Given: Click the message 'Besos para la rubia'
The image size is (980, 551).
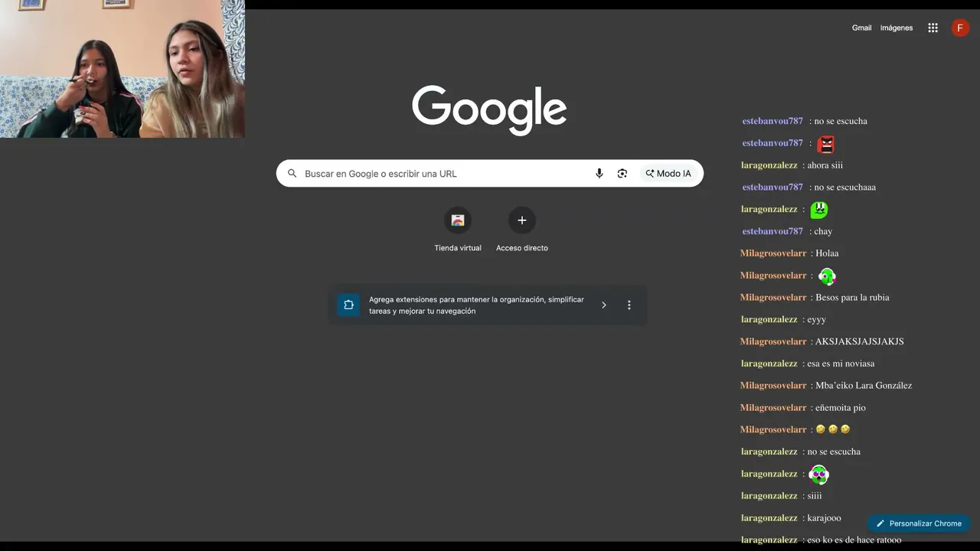Looking at the screenshot, I should 852,298.
